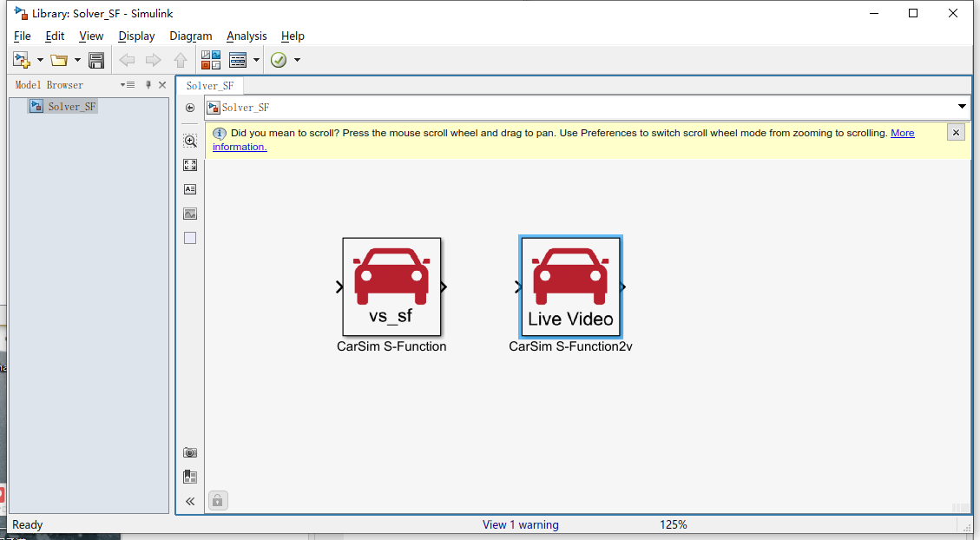The height and width of the screenshot is (540, 980).
Task: Open the Edit menu
Action: tap(55, 36)
